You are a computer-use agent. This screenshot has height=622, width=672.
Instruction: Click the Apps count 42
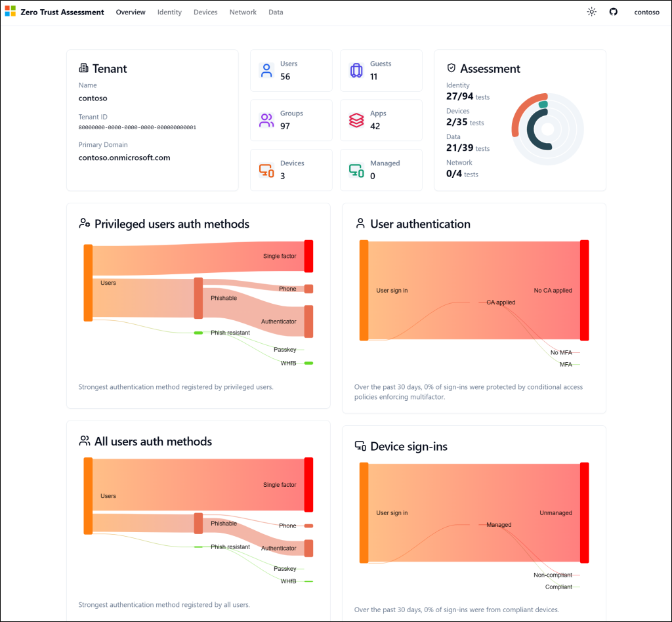pyautogui.click(x=375, y=127)
